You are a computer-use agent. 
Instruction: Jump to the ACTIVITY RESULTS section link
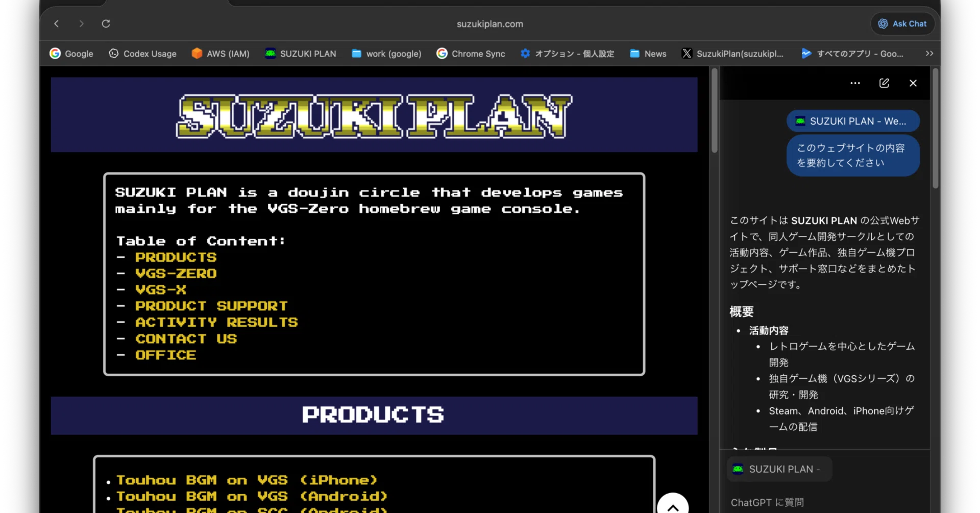click(216, 323)
